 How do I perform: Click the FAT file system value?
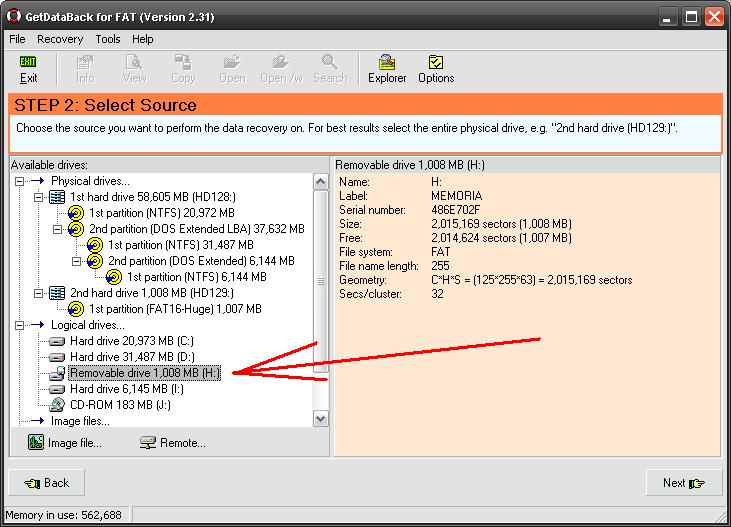click(441, 252)
